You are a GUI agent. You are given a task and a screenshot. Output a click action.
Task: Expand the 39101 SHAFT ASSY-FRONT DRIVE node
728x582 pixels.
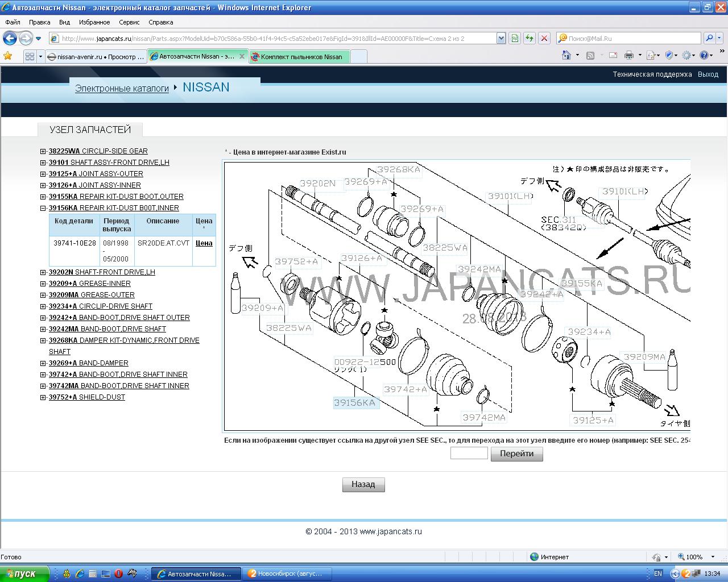43,163
